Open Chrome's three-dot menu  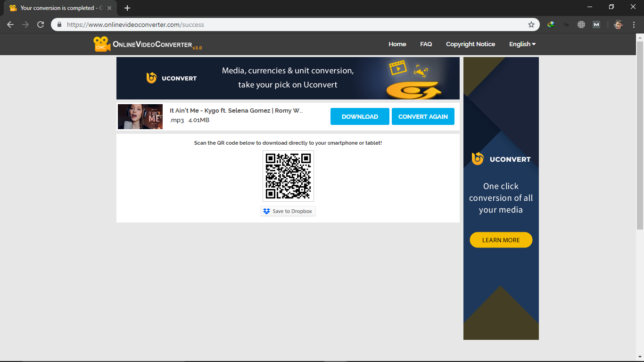pos(634,25)
